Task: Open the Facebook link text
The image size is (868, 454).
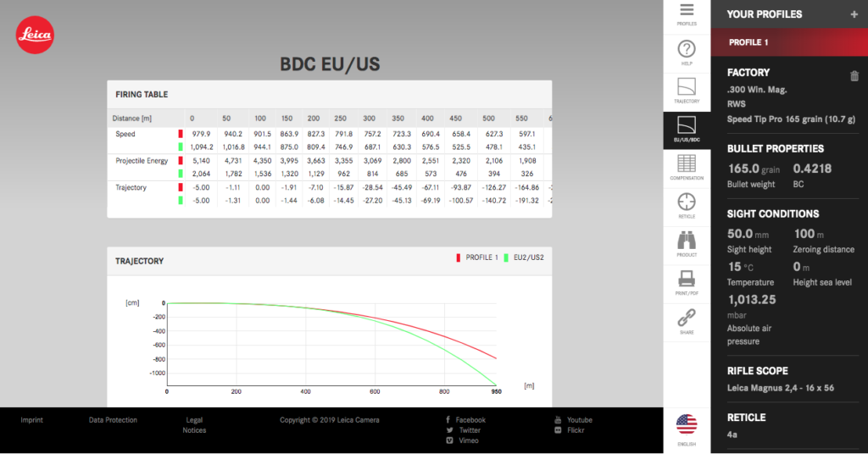Action: point(470,420)
